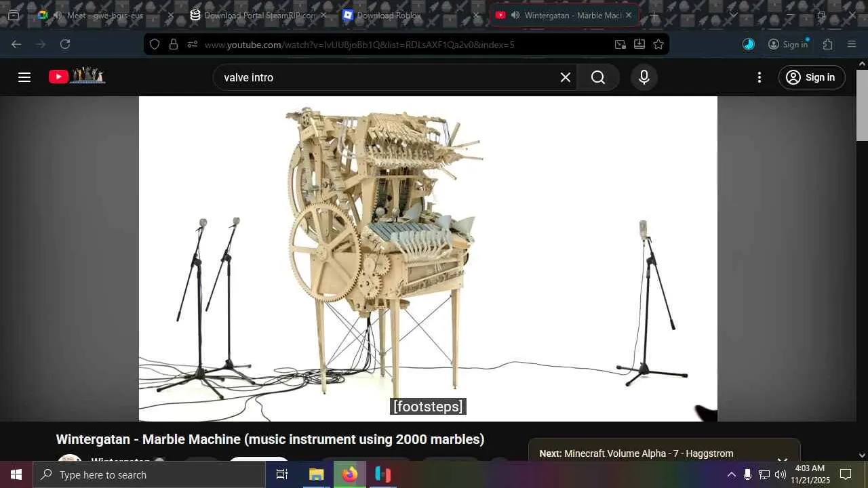Screen dimensions: 868x488
Task: Open Windows Task View
Action: 282,474
